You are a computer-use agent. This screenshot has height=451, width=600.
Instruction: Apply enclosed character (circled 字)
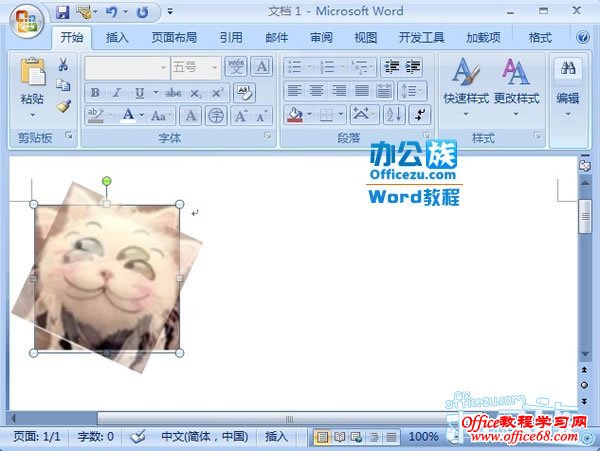(216, 116)
